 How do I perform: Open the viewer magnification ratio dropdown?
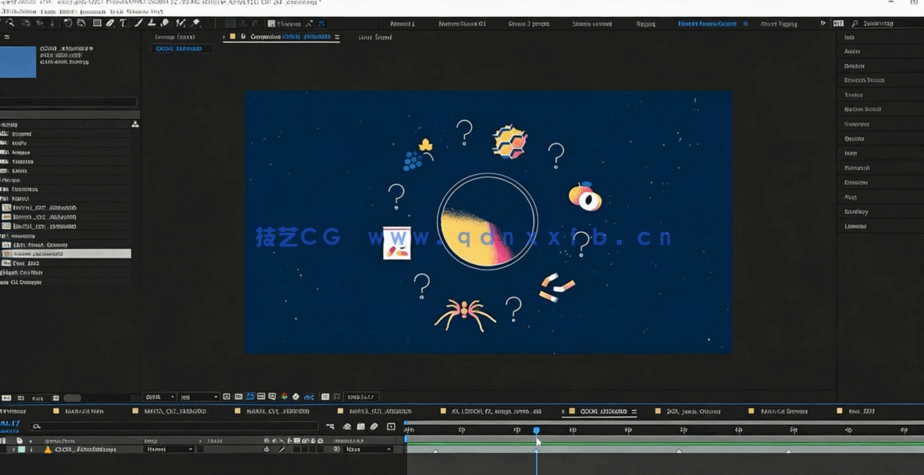tap(159, 397)
